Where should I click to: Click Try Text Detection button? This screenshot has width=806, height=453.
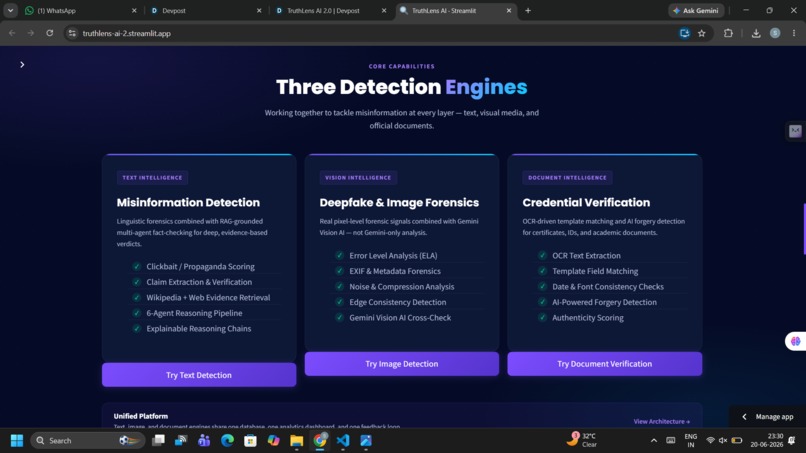[199, 375]
